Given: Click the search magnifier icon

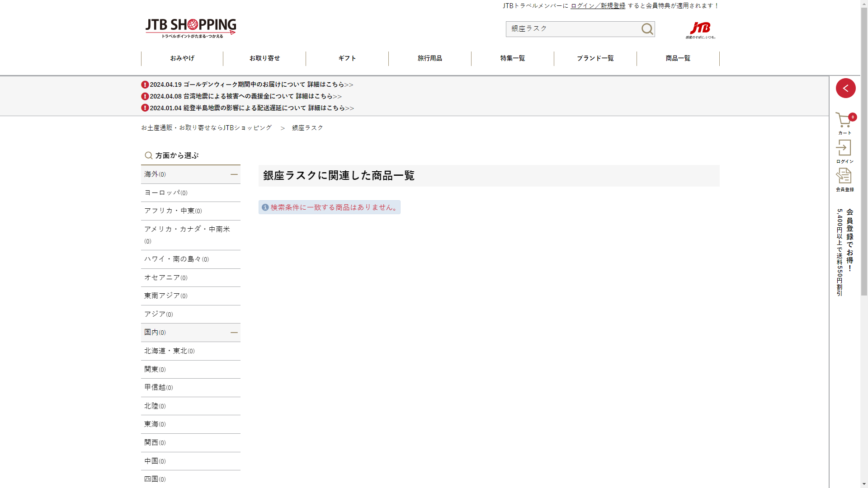Looking at the screenshot, I should click(x=647, y=29).
